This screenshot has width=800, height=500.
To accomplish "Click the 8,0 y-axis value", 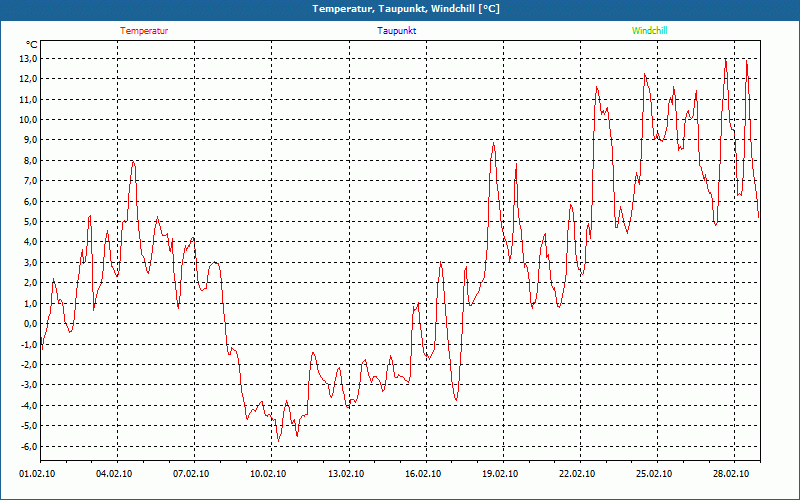I will (x=30, y=161).
